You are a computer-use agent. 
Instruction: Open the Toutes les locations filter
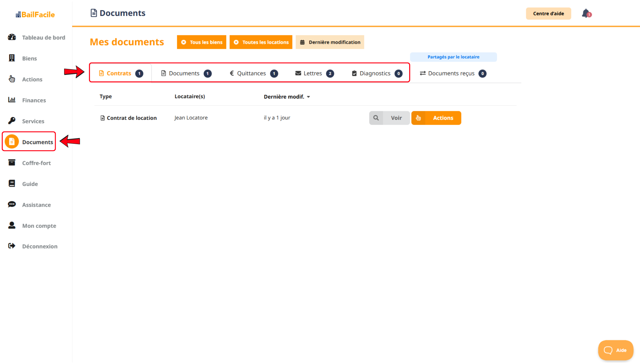click(x=261, y=42)
